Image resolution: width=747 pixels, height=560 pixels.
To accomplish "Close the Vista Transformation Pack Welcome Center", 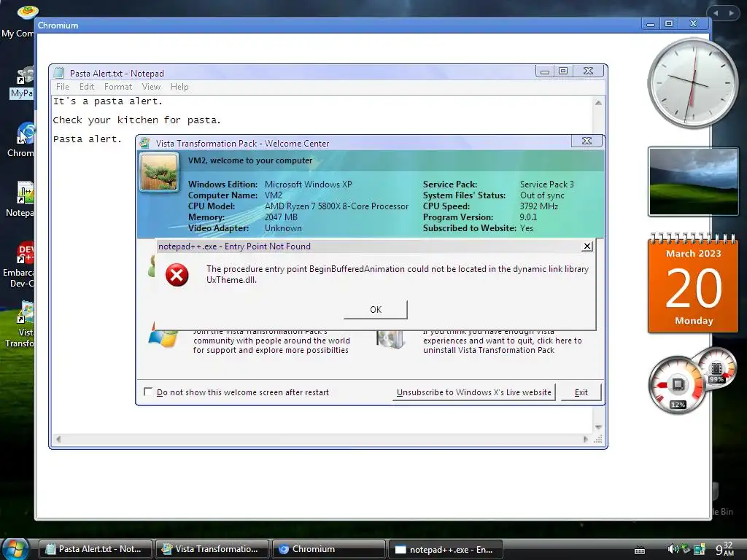I will [x=587, y=141].
